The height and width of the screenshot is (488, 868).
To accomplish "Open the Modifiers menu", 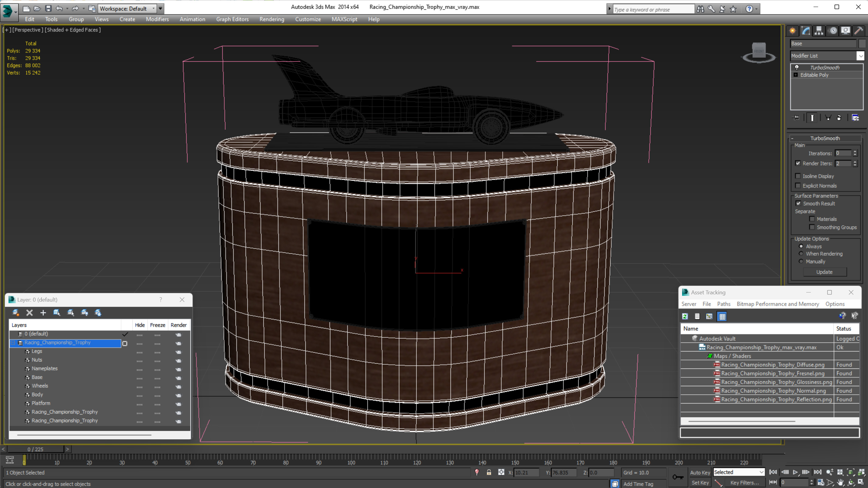I will (x=157, y=19).
